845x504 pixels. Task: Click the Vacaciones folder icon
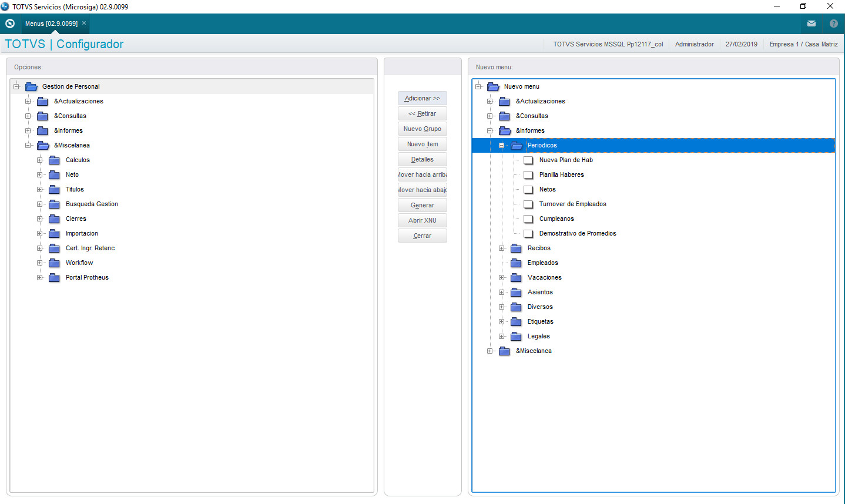(516, 277)
